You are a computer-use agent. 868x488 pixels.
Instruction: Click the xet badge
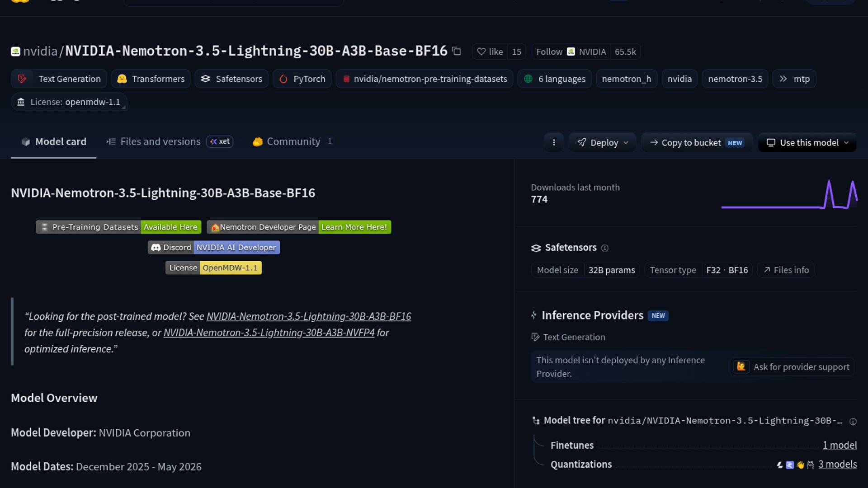220,141
